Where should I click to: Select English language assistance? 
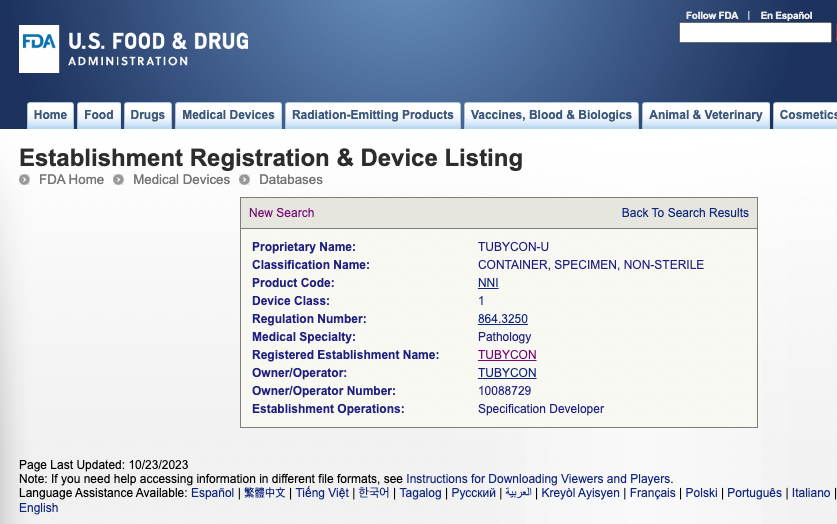[38, 508]
